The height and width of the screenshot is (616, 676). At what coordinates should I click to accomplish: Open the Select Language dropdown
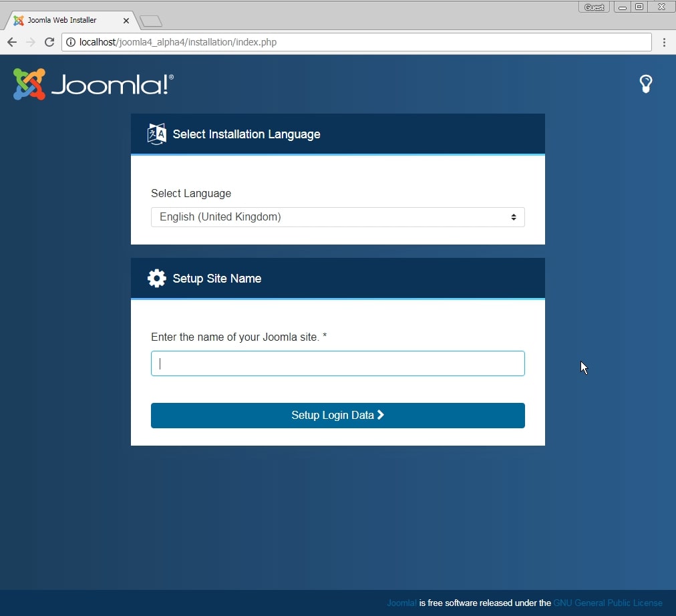coord(337,217)
